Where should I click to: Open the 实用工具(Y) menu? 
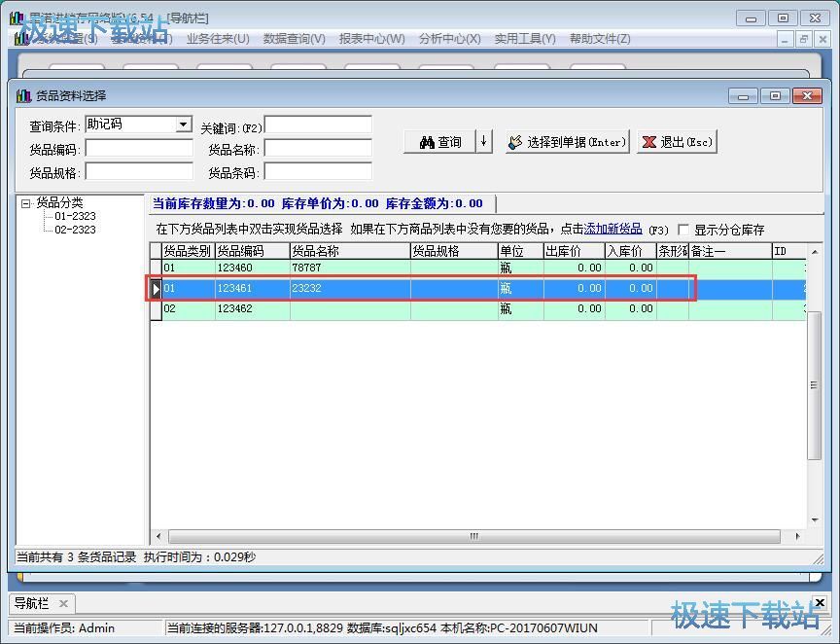(x=524, y=39)
